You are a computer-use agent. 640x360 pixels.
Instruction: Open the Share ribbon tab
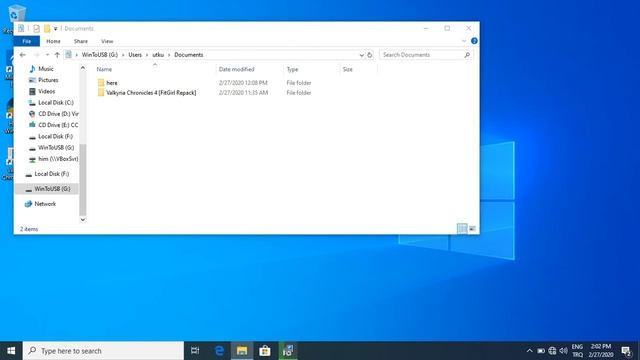point(81,41)
